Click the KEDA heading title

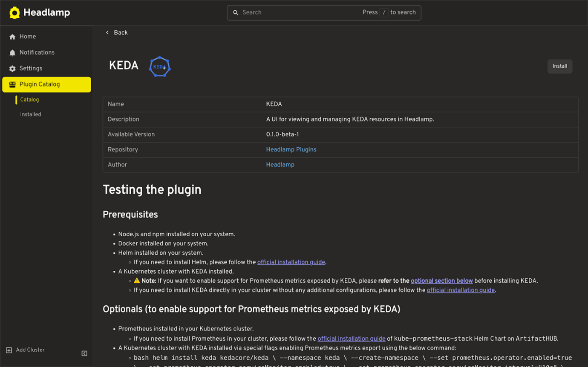click(x=124, y=66)
